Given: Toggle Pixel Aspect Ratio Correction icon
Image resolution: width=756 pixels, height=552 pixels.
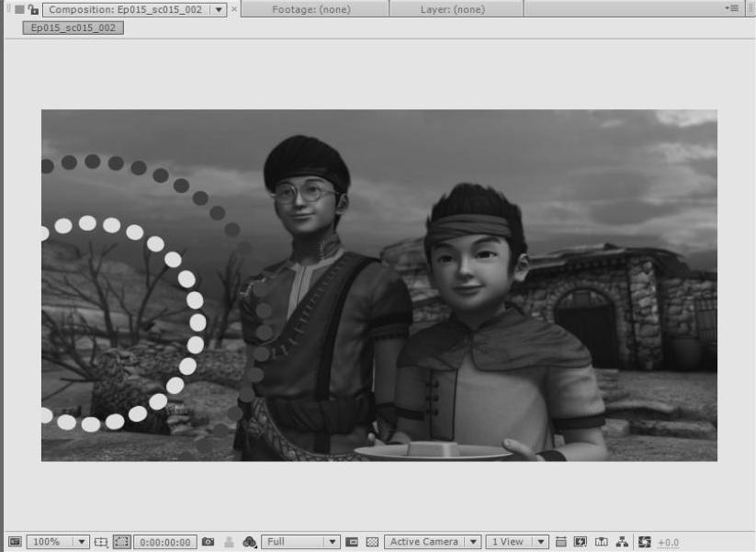Looking at the screenshot, I should point(560,542).
